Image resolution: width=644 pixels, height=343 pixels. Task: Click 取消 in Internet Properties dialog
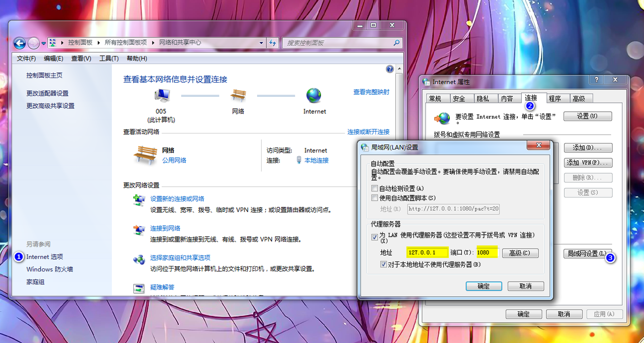564,314
